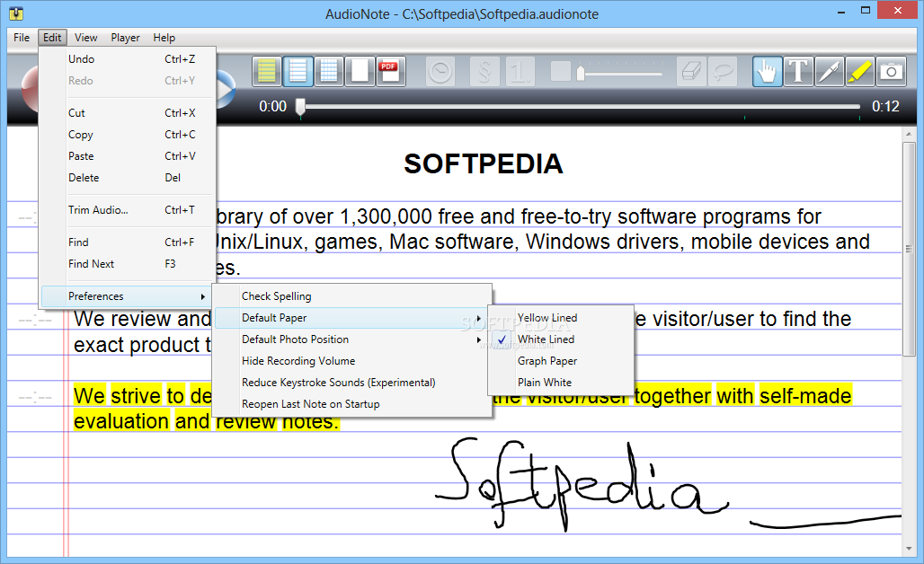Choose Paste from Edit menu
The height and width of the screenshot is (564, 924).
coord(128,156)
